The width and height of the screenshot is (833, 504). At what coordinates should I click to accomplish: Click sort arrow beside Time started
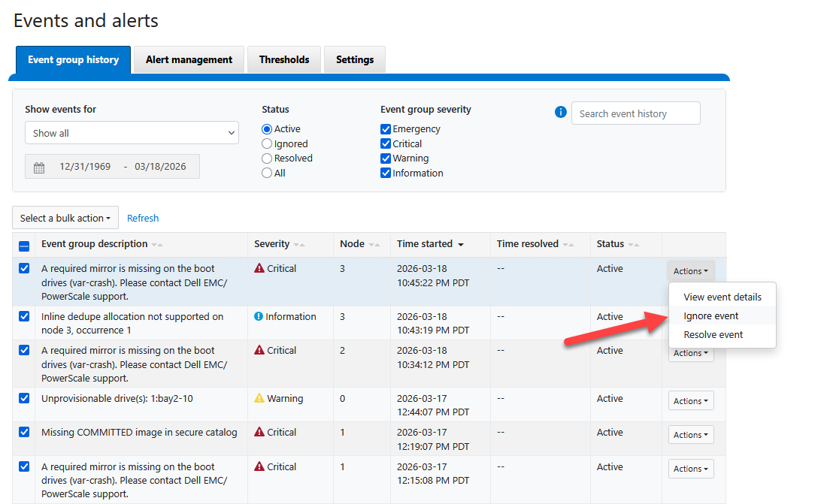point(461,245)
